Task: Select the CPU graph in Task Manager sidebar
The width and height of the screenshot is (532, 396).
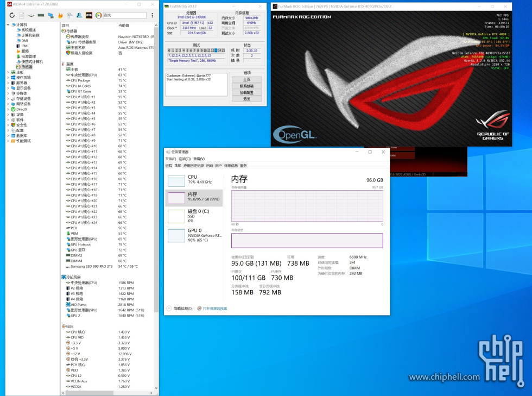Action: (194, 180)
